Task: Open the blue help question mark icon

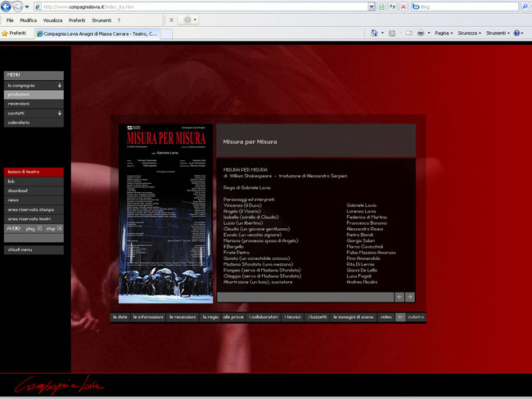Action: coord(516,34)
